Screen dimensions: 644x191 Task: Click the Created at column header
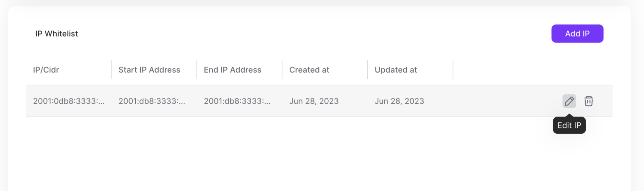[309, 70]
